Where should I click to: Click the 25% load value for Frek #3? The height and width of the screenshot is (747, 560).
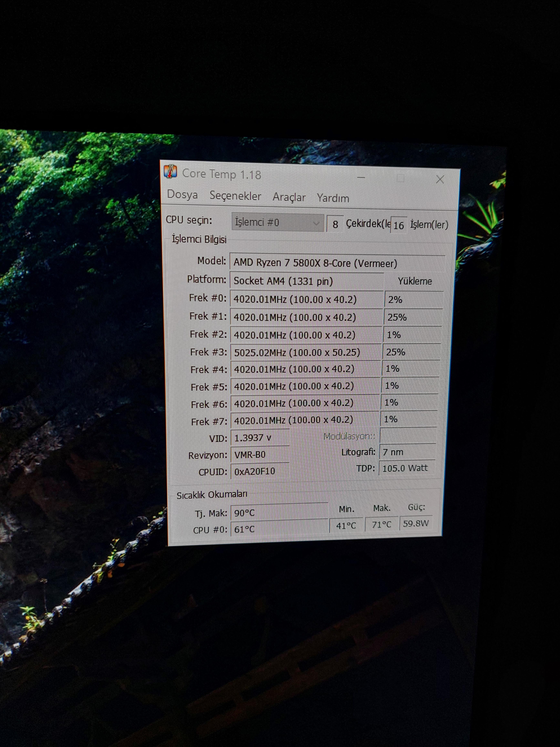pos(411,352)
